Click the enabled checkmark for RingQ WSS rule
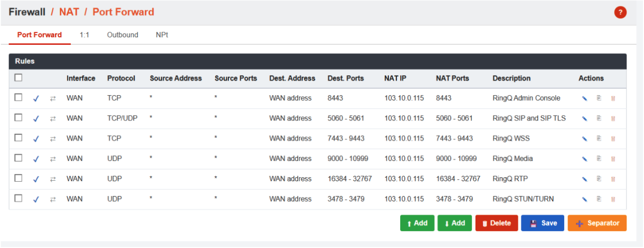The image size is (644, 248). point(36,139)
